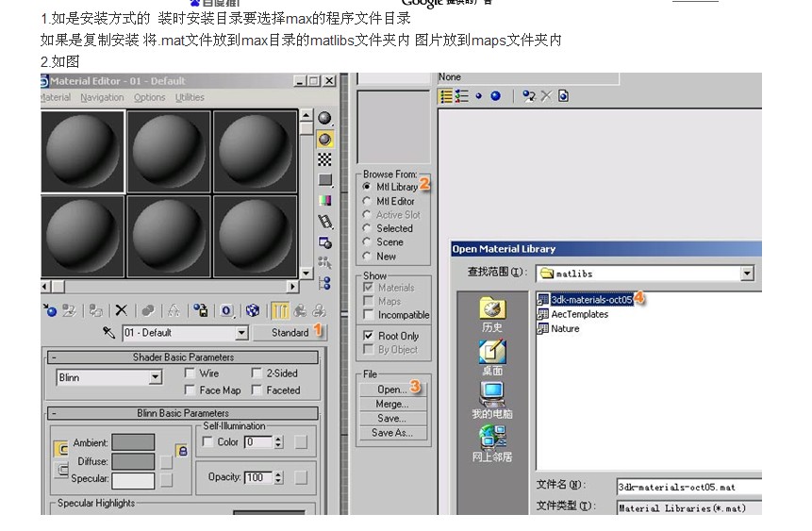Click the Self-Illumination value spinner arrows

[x=278, y=442]
